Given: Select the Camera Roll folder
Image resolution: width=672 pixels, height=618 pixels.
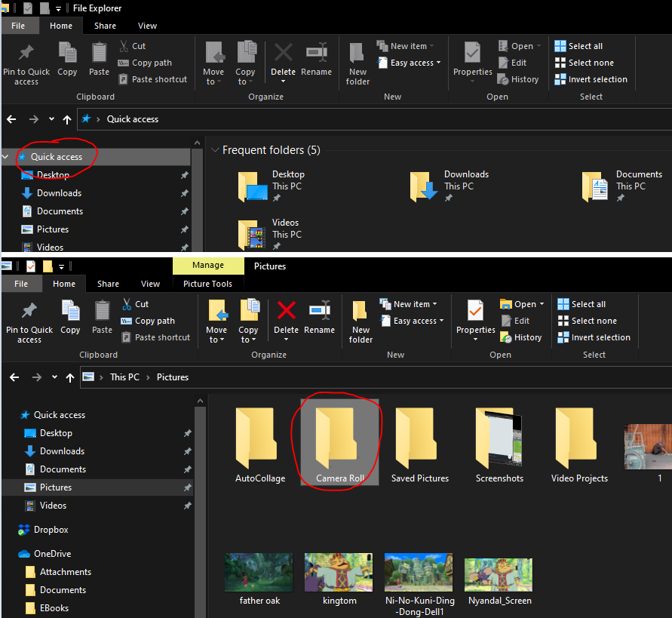Looking at the screenshot, I should coord(340,442).
